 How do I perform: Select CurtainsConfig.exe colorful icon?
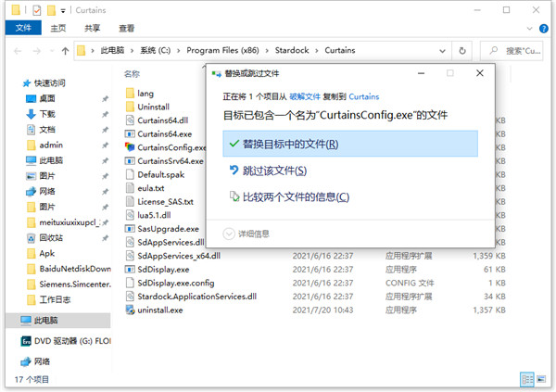click(130, 147)
